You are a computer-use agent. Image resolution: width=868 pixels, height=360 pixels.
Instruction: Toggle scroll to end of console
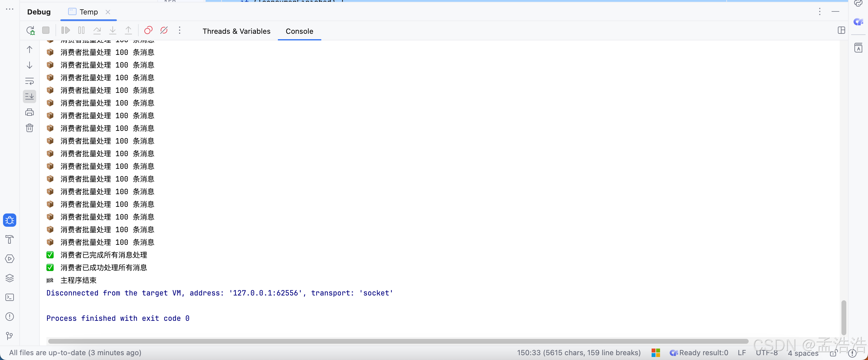30,96
